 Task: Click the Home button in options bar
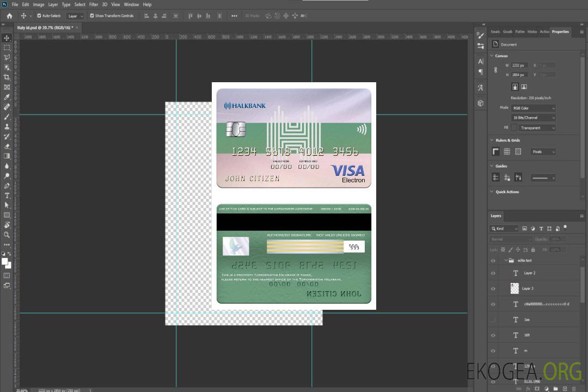pos(9,16)
